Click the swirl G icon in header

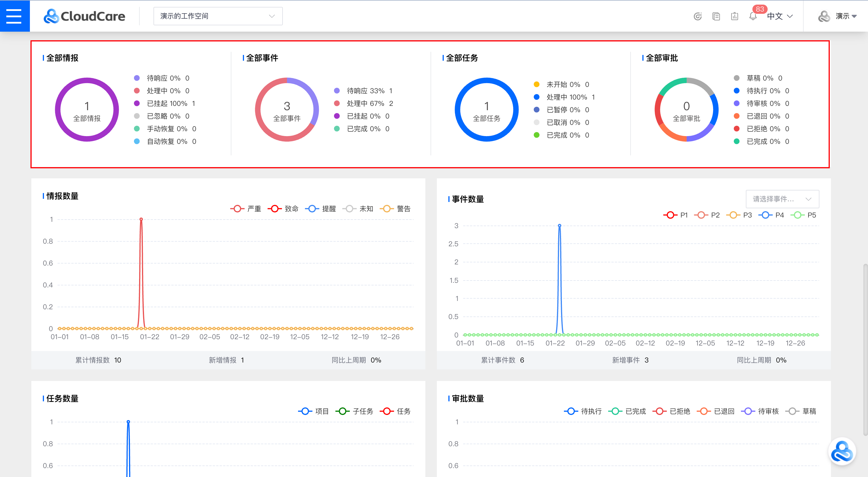tap(698, 16)
